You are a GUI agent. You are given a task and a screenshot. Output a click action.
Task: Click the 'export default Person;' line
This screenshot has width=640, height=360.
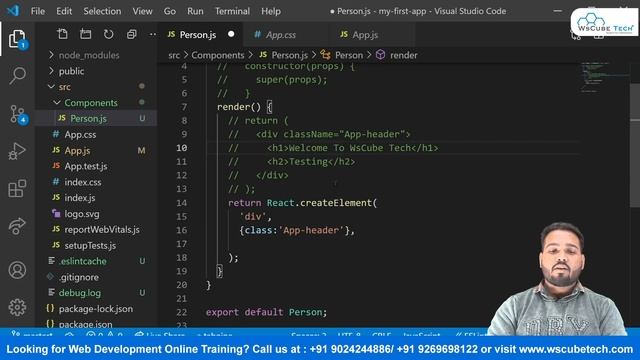click(266, 312)
